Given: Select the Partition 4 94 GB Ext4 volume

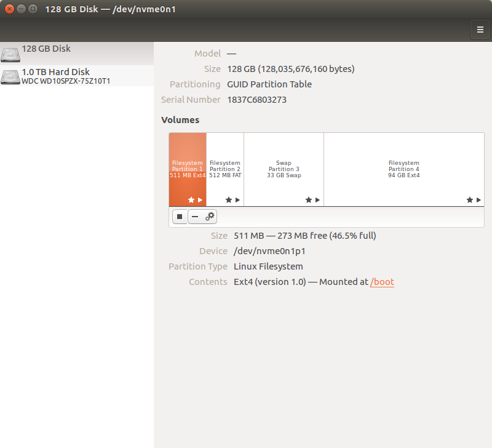Looking at the screenshot, I should coord(404,169).
